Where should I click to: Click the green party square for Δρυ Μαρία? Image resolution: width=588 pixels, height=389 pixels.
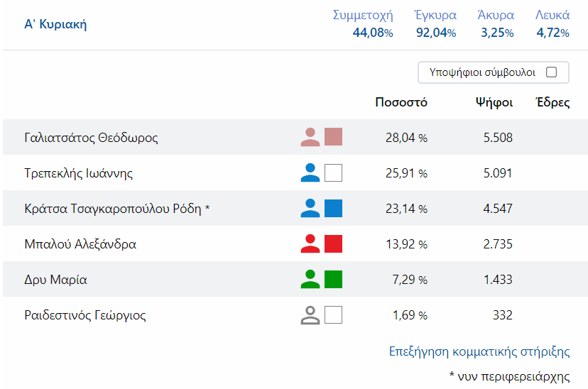[x=334, y=279]
